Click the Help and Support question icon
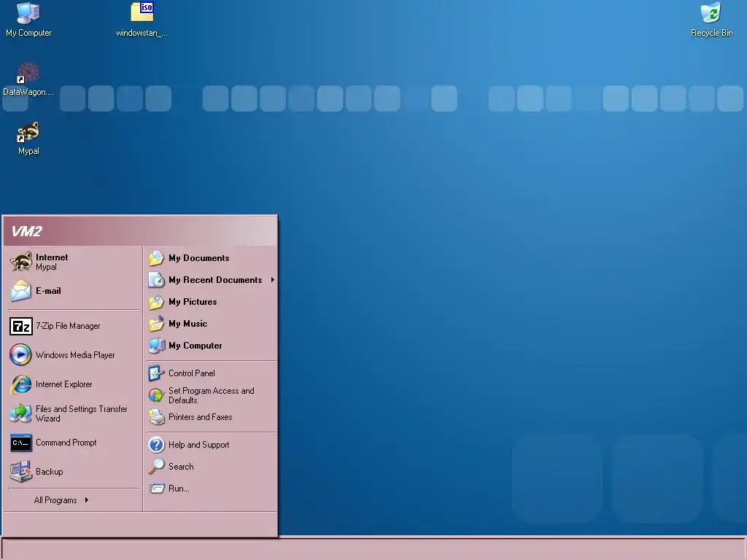The width and height of the screenshot is (747, 560). click(156, 445)
